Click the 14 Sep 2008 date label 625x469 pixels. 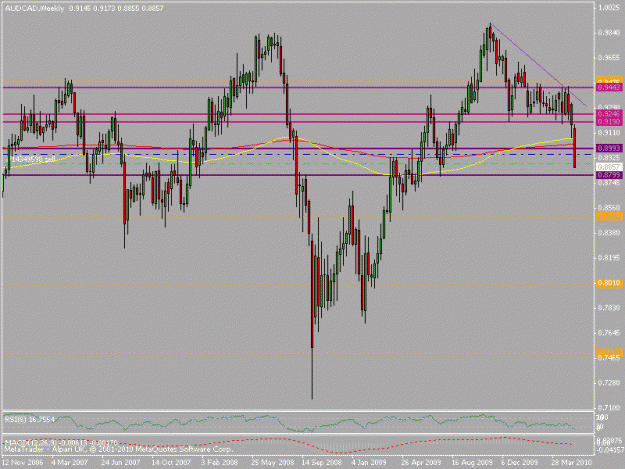pos(322,462)
